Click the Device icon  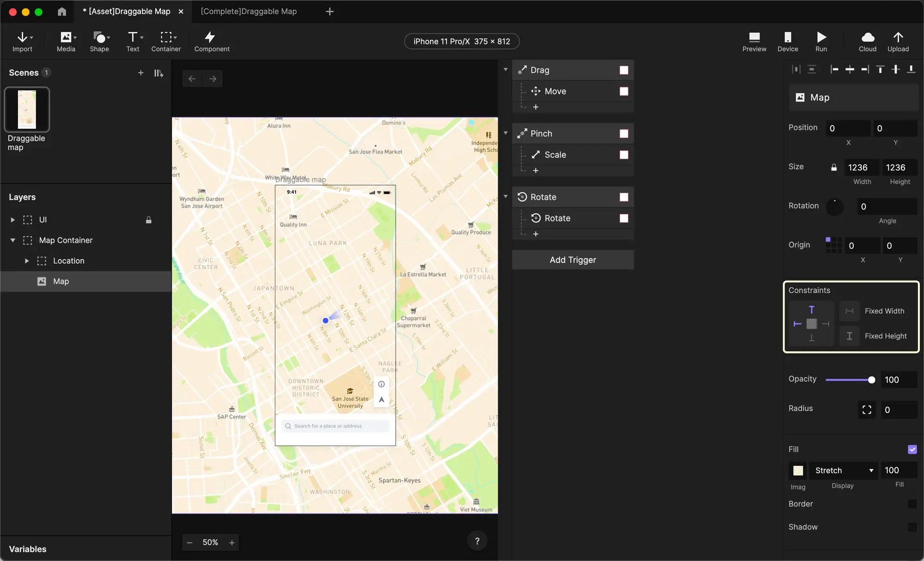tap(787, 37)
